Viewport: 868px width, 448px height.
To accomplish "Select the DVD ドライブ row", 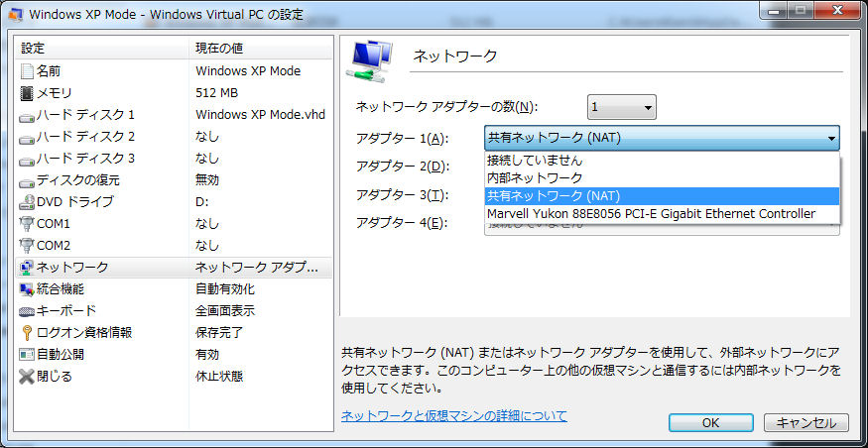I will click(174, 202).
